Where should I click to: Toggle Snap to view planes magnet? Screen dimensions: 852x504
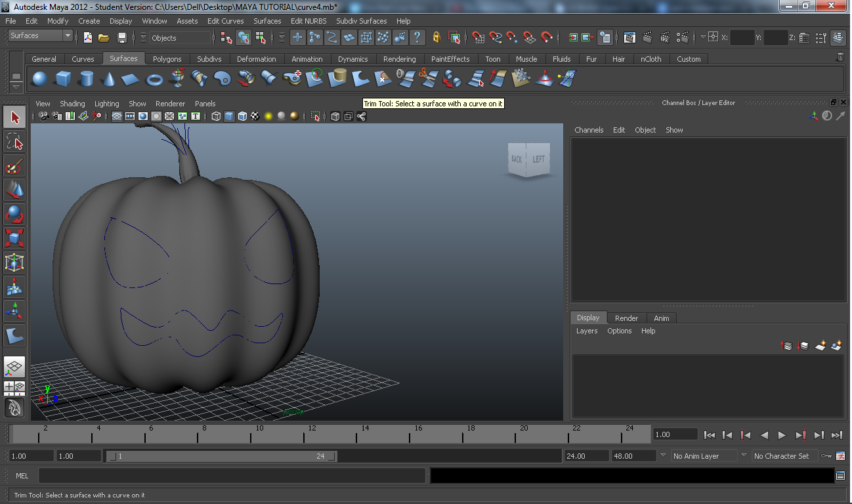(530, 37)
